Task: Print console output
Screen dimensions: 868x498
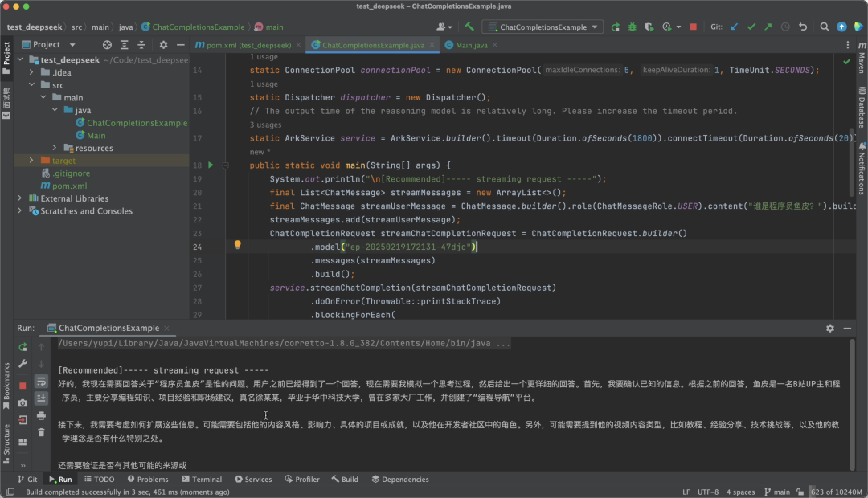Action: click(41, 415)
